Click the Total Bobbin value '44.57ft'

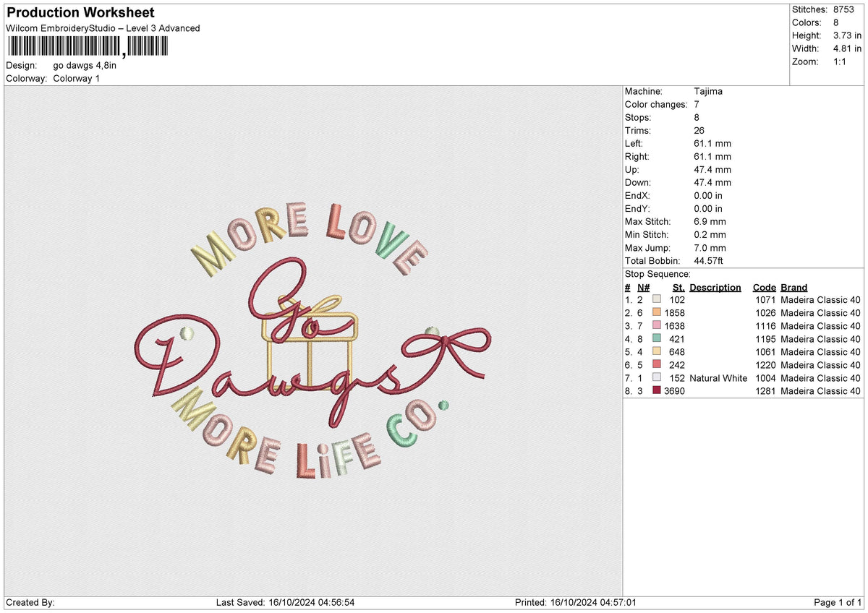click(708, 261)
